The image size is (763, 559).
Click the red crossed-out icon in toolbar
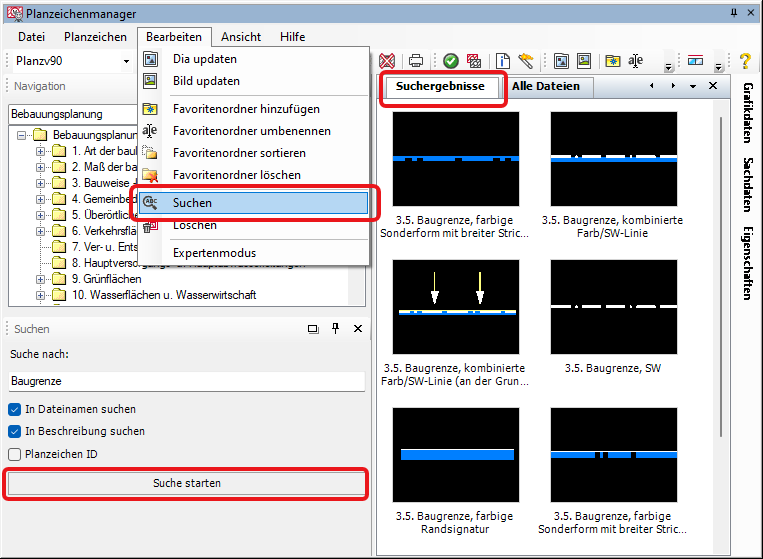[x=386, y=61]
